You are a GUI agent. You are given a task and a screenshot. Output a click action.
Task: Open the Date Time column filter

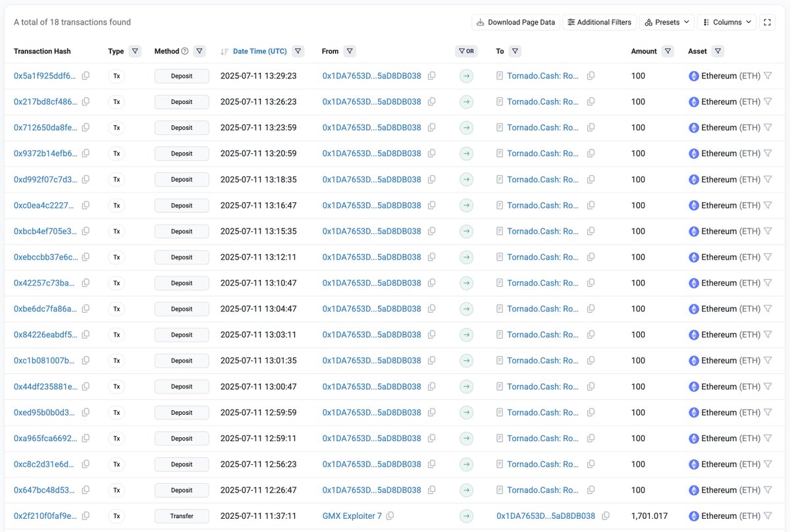pos(298,51)
